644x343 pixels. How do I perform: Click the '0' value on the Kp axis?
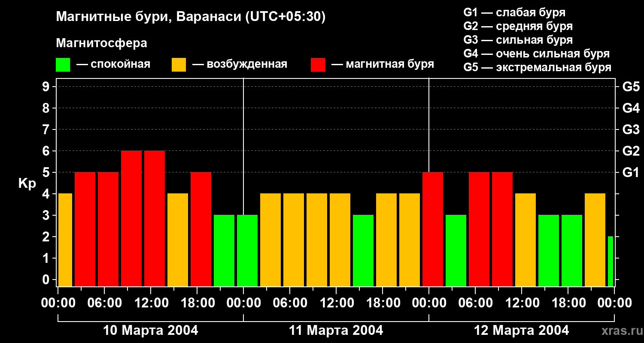(47, 280)
